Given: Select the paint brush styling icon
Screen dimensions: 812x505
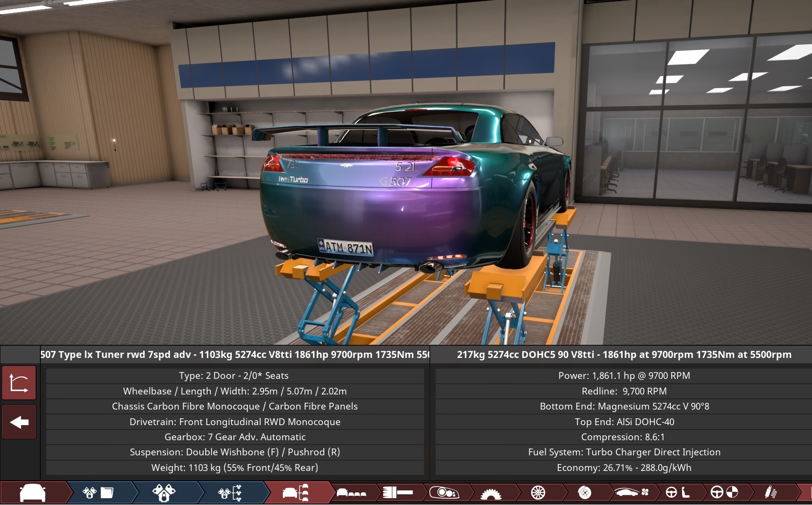Looking at the screenshot, I should 397,492.
